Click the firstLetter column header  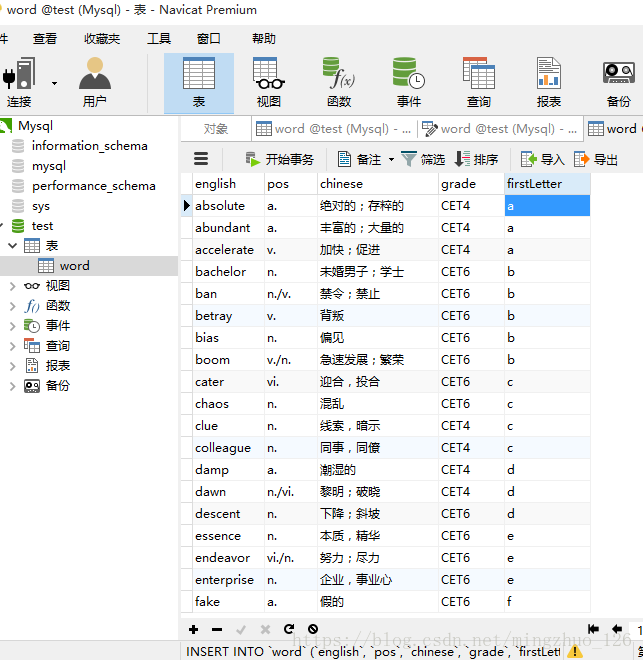547,184
